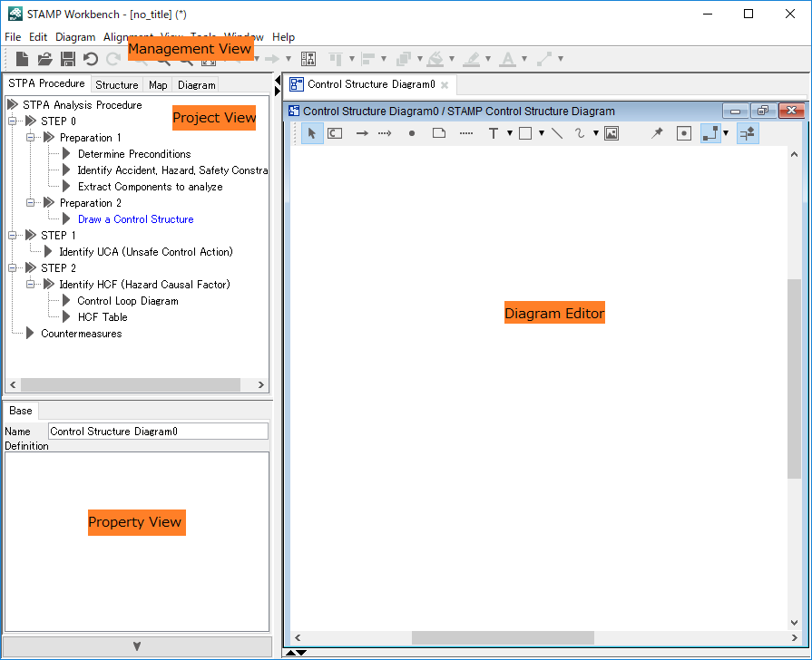Click the square with center dot icon
This screenshot has height=660, width=812.
684,133
